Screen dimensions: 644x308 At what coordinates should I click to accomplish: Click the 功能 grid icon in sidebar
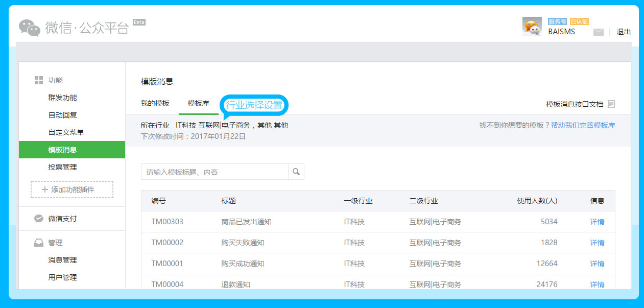[x=38, y=80]
